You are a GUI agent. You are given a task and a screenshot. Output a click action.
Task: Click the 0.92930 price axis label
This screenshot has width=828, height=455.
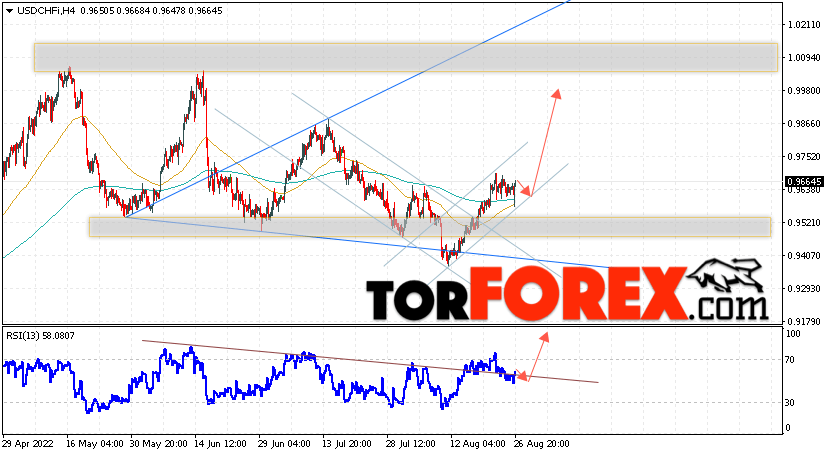tap(804, 289)
